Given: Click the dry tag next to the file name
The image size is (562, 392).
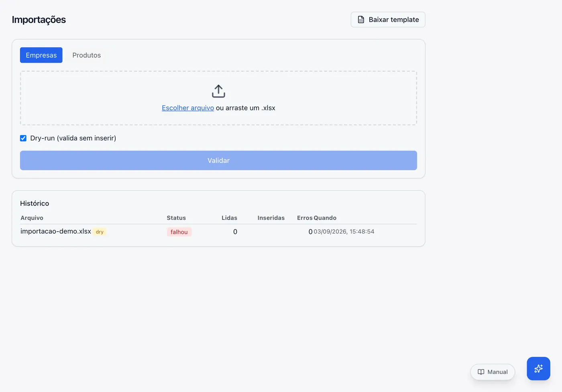Looking at the screenshot, I should coord(100,232).
